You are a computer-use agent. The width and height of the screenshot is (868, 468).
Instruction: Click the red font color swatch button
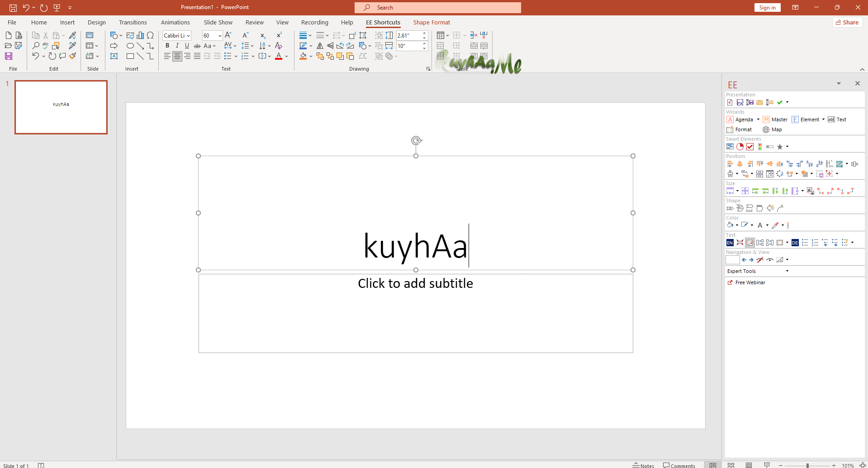[x=279, y=57]
